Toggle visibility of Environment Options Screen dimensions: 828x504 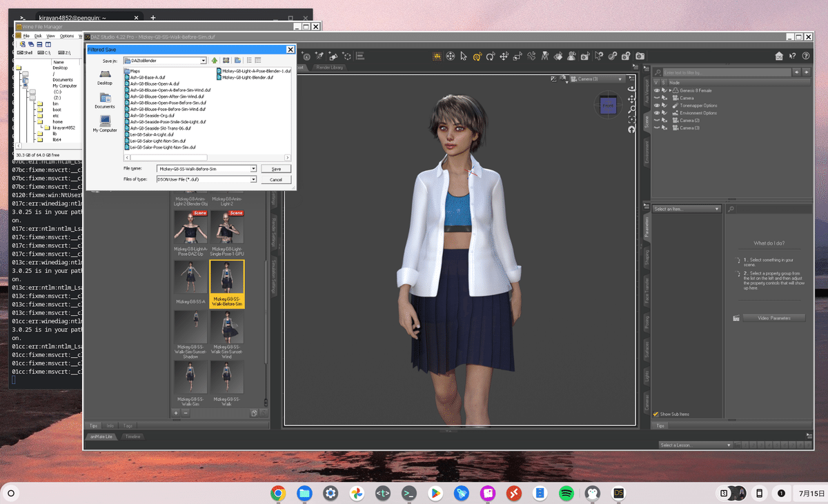pyautogui.click(x=656, y=113)
